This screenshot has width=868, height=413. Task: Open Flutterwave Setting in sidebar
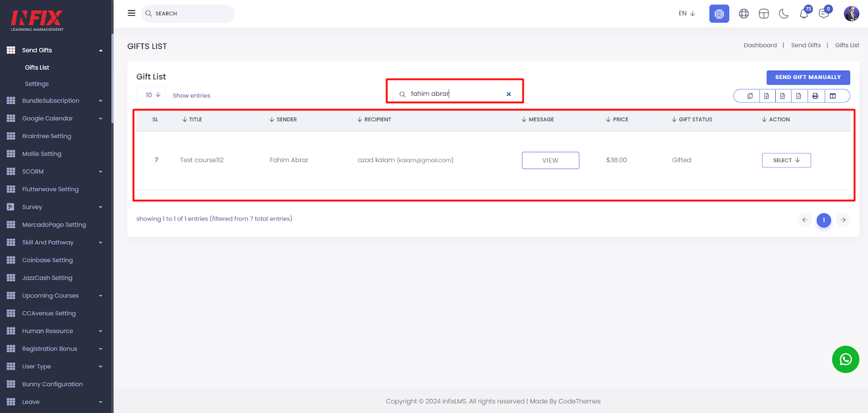[50, 189]
